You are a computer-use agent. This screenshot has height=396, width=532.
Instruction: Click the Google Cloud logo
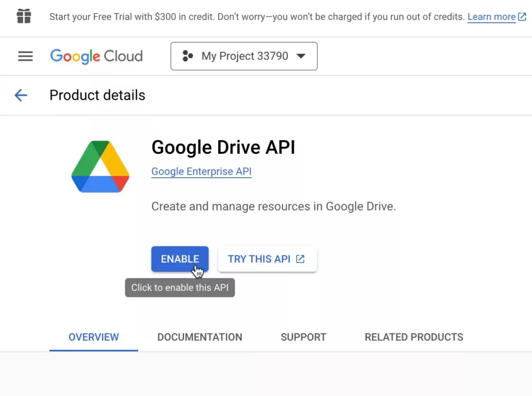point(97,56)
